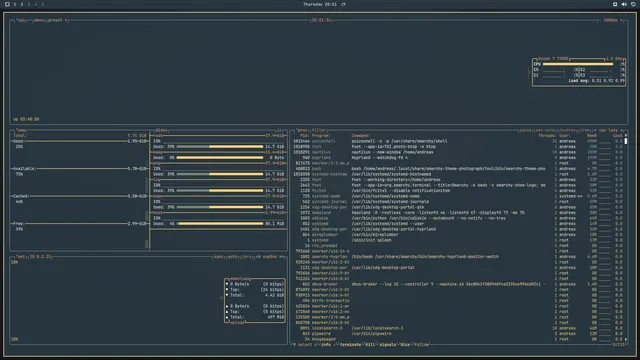Sort by the User column header

(x=565, y=136)
